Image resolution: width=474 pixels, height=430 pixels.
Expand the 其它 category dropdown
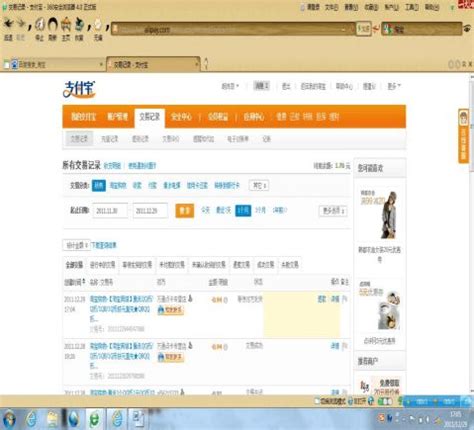[x=259, y=185]
